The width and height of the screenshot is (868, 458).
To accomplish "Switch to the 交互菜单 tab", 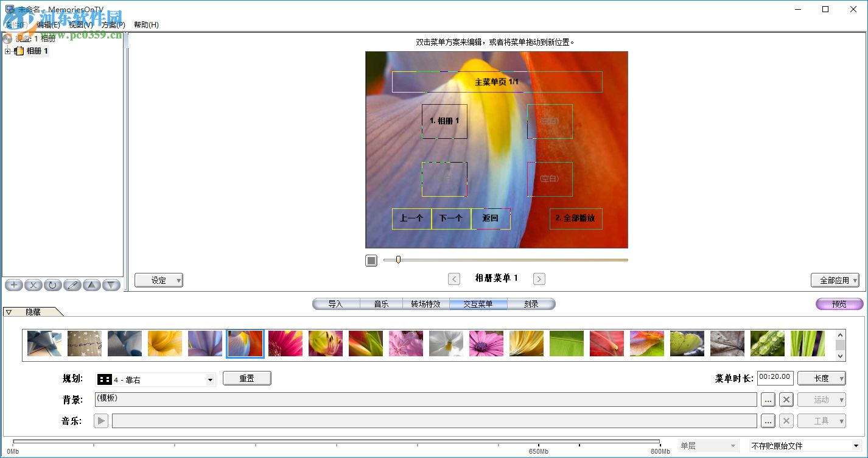I will pos(478,304).
